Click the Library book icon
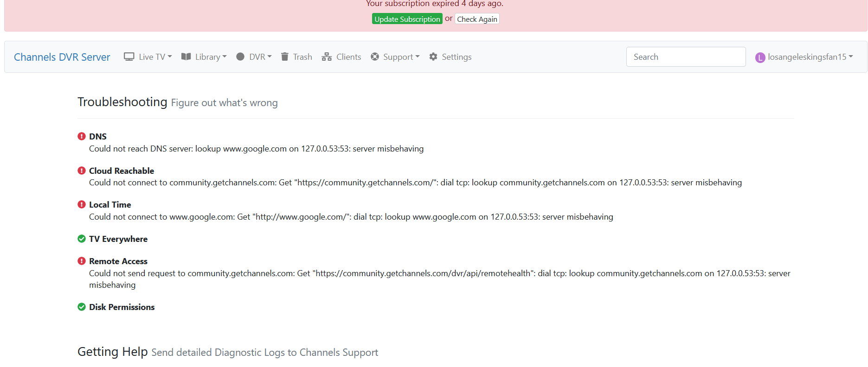Viewport: 868px width, 367px height. click(x=186, y=57)
